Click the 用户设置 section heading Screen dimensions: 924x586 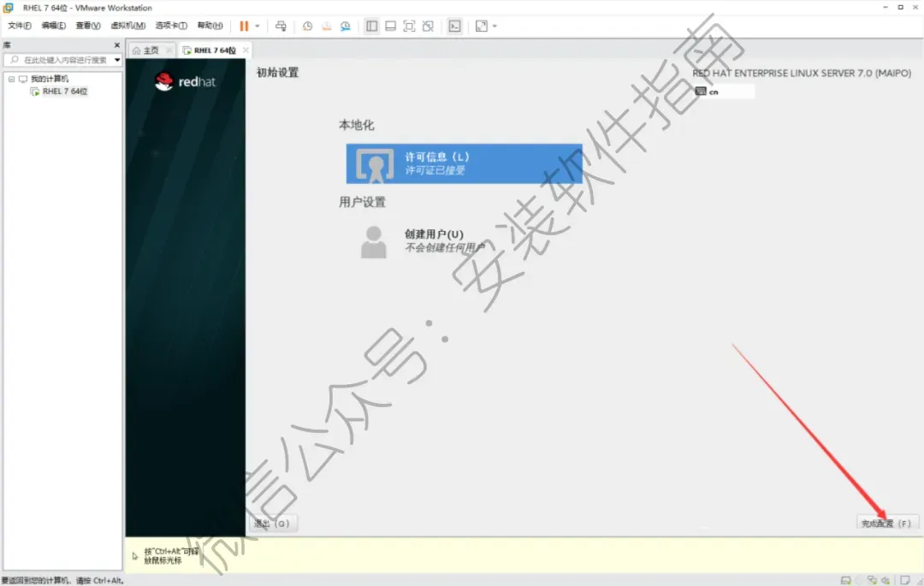pyautogui.click(x=362, y=202)
